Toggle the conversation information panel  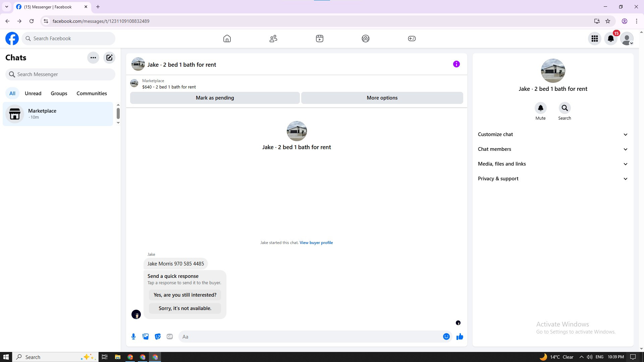coord(456,64)
